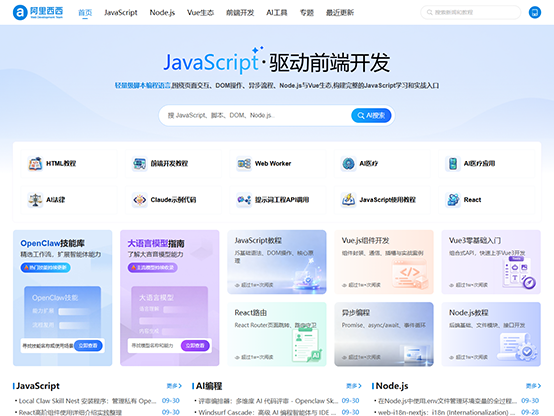
Task: Focus the header search box
Action: tap(470, 12)
